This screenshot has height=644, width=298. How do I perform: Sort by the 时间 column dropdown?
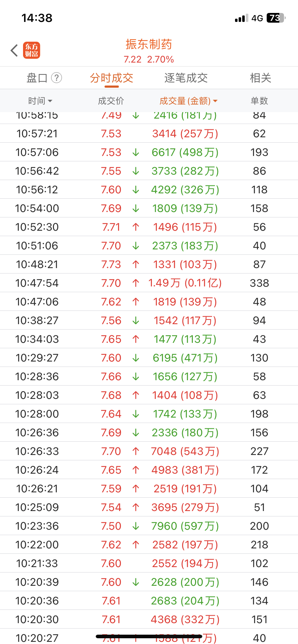40,101
